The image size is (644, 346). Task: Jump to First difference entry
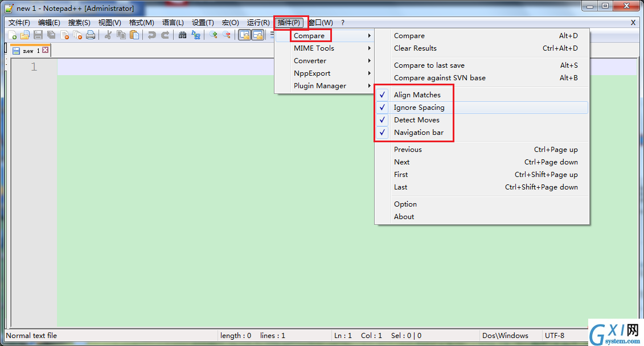click(482, 175)
